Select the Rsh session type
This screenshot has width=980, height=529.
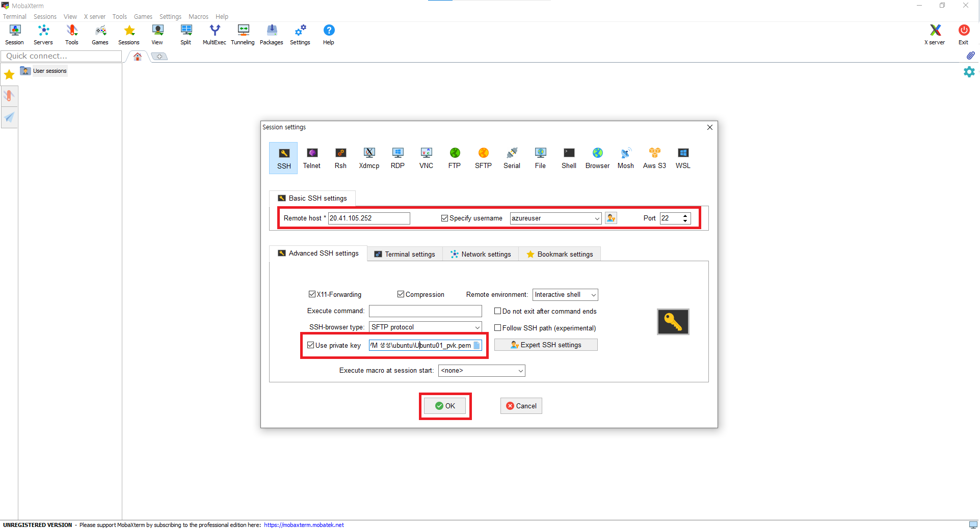pos(340,158)
